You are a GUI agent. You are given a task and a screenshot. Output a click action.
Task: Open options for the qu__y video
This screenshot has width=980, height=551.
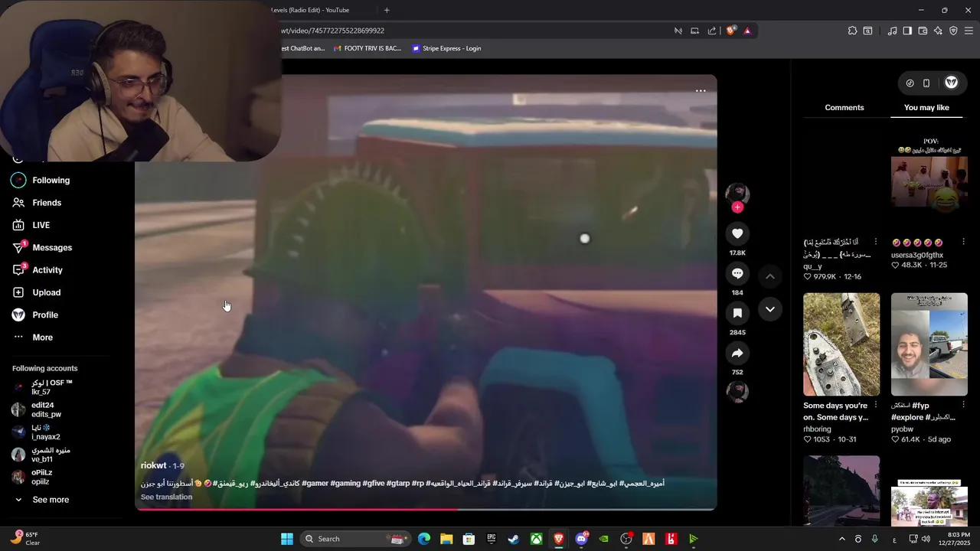point(876,242)
